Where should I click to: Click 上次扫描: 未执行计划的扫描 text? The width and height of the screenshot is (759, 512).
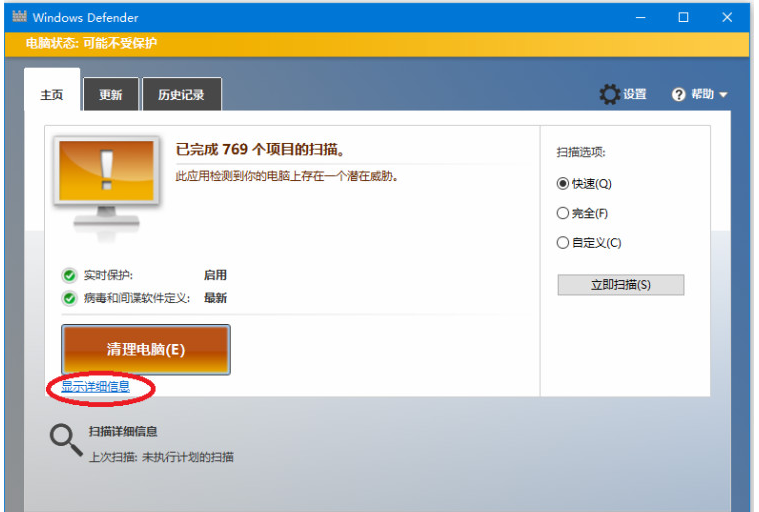click(161, 457)
